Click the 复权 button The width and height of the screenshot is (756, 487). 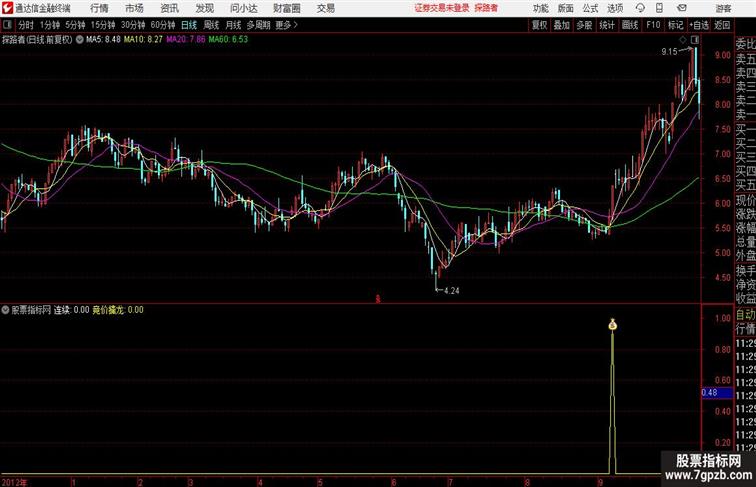tap(540, 25)
